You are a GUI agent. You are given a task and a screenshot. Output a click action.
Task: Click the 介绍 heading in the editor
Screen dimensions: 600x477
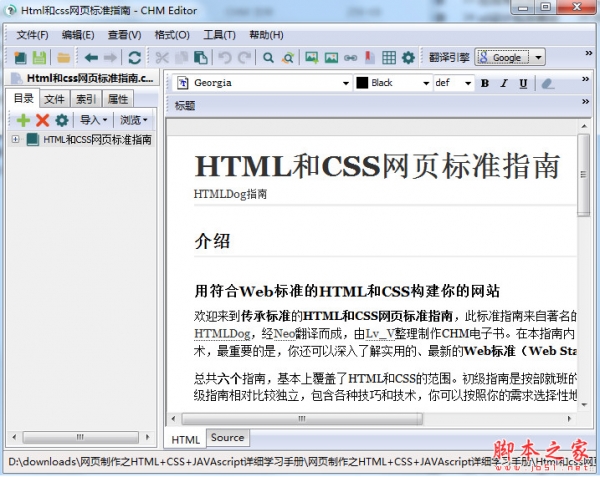point(212,241)
